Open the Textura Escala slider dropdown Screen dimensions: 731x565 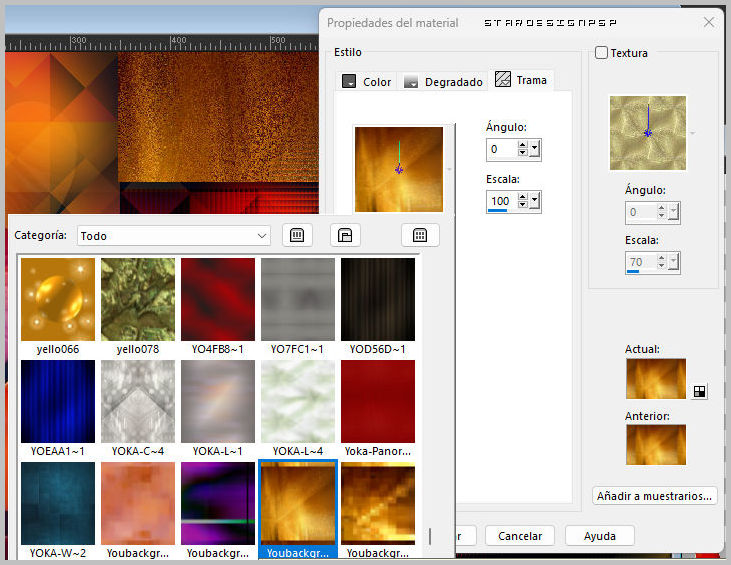(x=673, y=262)
